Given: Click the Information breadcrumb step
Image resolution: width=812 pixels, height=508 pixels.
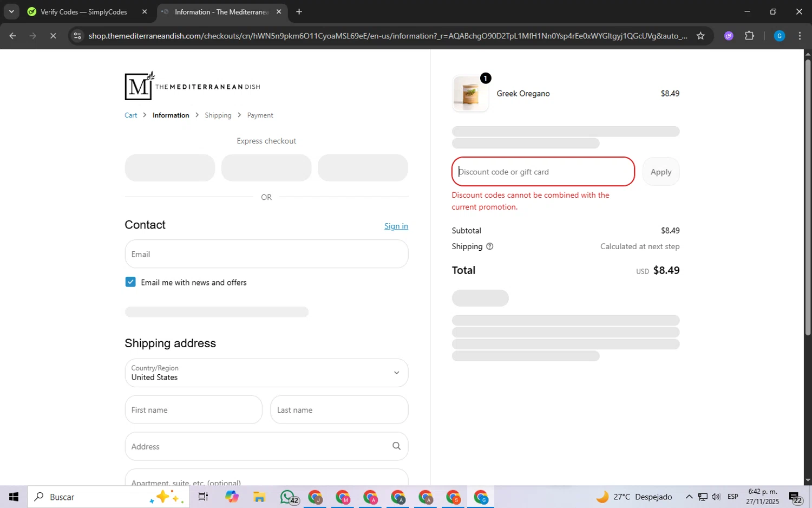Looking at the screenshot, I should [171, 115].
